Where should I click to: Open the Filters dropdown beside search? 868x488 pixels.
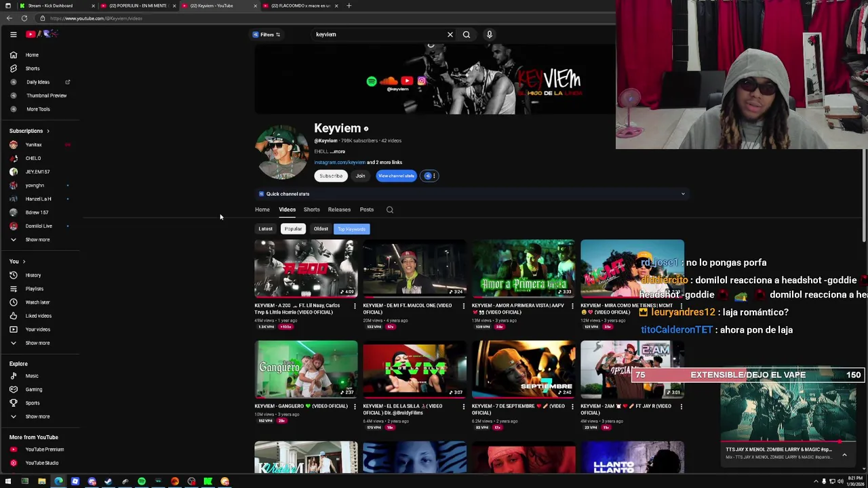point(267,35)
